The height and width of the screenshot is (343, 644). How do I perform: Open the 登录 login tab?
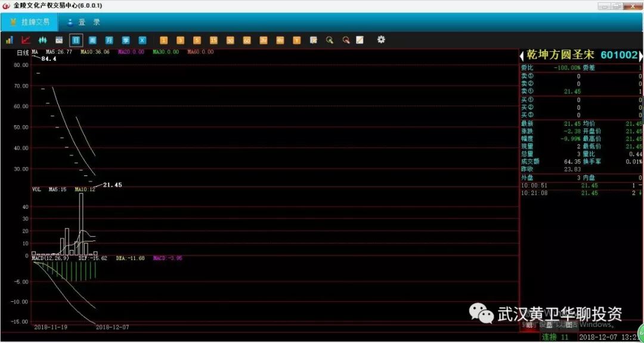(84, 22)
